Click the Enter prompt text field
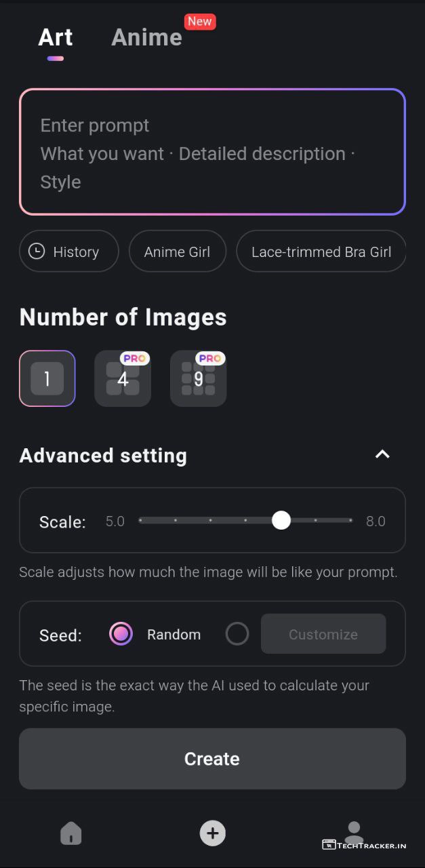425x868 pixels. 212,153
